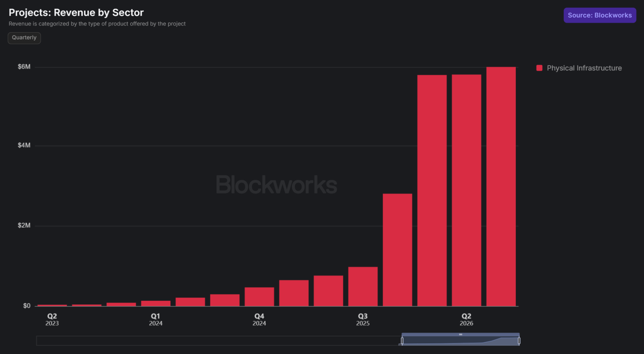Viewport: 644px width, 354px height.
Task: Select the Q1 2024 revenue bar
Action: point(156,303)
